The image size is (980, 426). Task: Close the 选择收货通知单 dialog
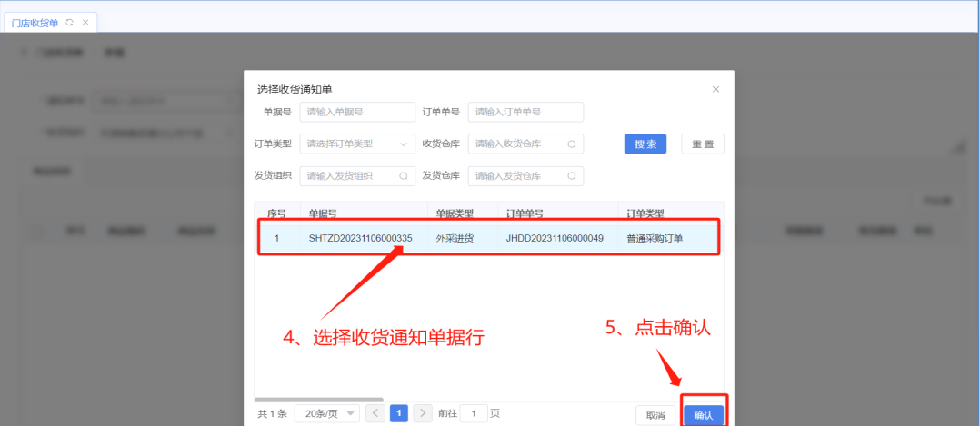(715, 89)
